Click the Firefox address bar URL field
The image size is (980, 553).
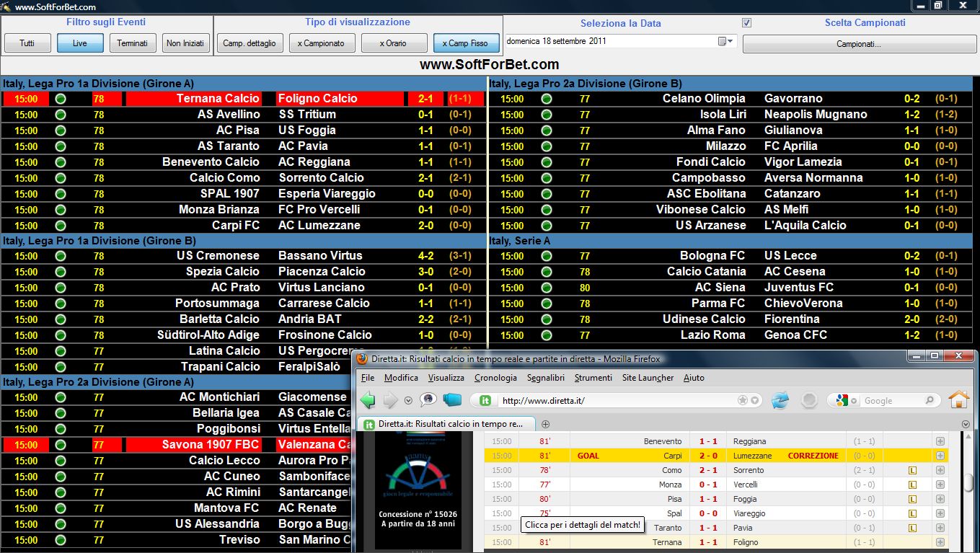point(617,400)
